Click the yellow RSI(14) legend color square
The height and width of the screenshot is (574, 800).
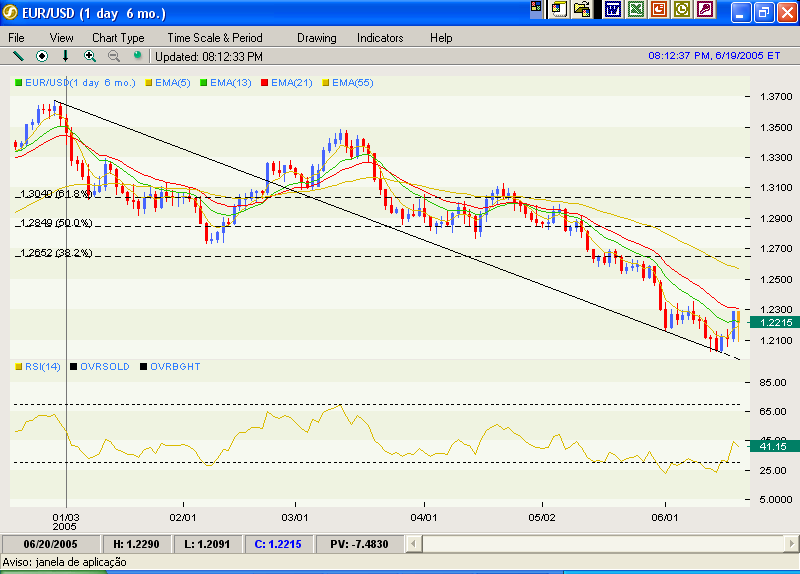click(x=19, y=366)
